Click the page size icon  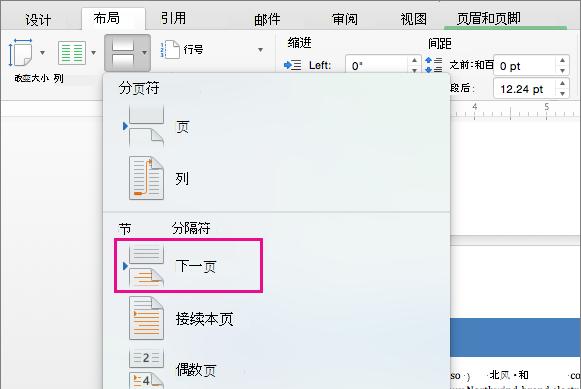coord(21,53)
